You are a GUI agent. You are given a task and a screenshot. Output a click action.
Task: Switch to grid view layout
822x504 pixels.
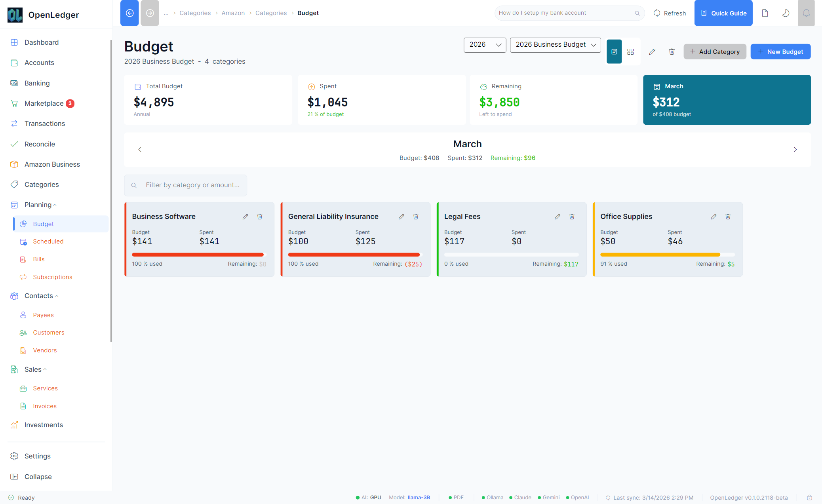pos(631,51)
